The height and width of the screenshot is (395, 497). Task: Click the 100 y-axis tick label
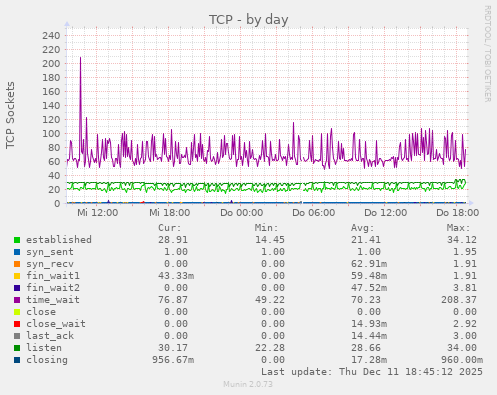point(51,134)
